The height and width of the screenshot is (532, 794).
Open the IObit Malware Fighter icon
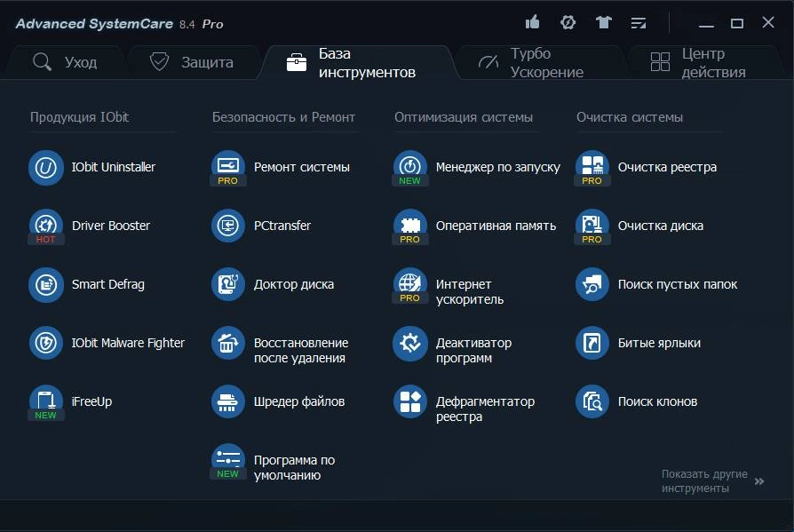coord(46,343)
